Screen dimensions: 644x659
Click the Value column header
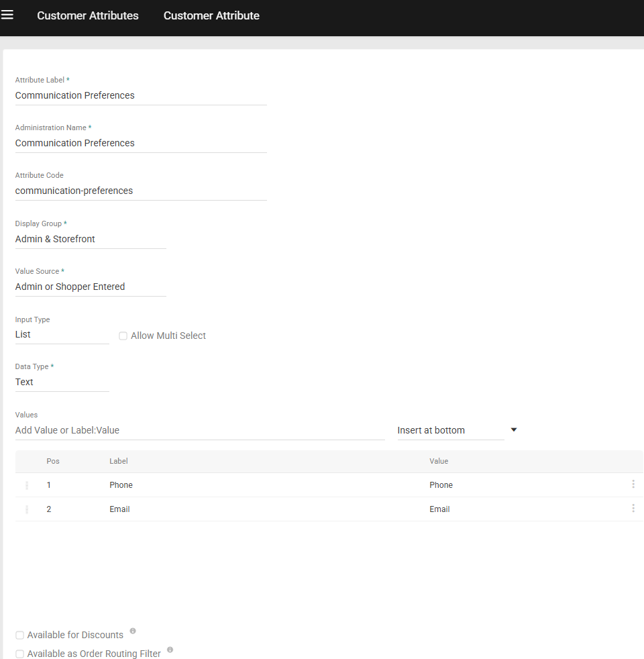(439, 461)
